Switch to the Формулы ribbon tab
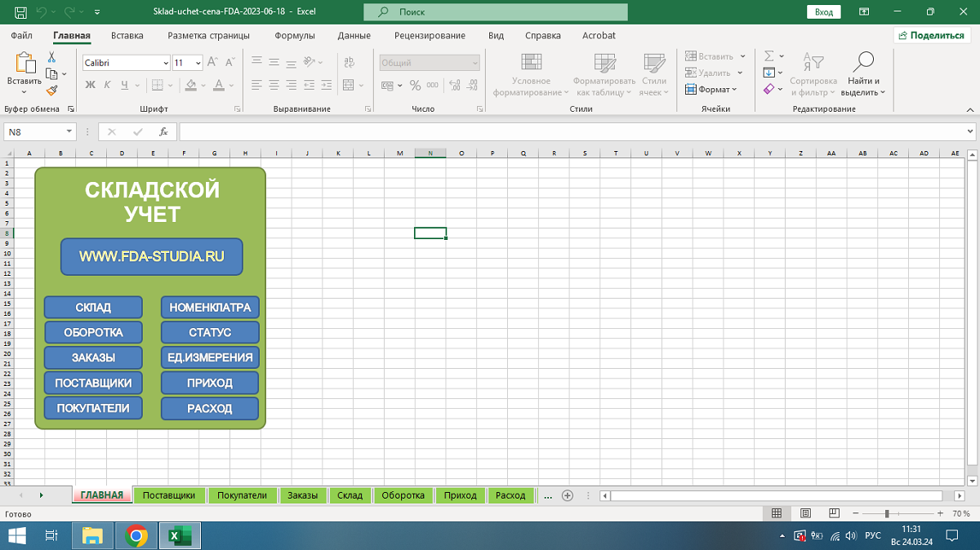The height and width of the screenshot is (550, 980). coord(295,36)
